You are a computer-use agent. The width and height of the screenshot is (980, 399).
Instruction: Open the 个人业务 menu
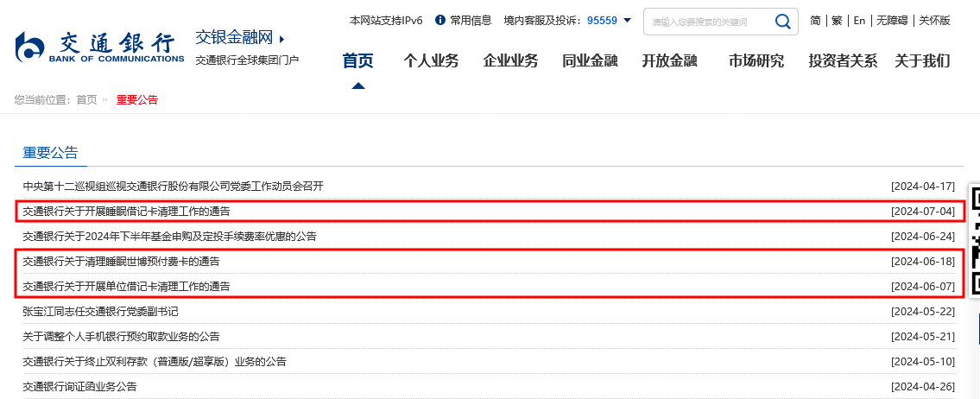[x=431, y=60]
